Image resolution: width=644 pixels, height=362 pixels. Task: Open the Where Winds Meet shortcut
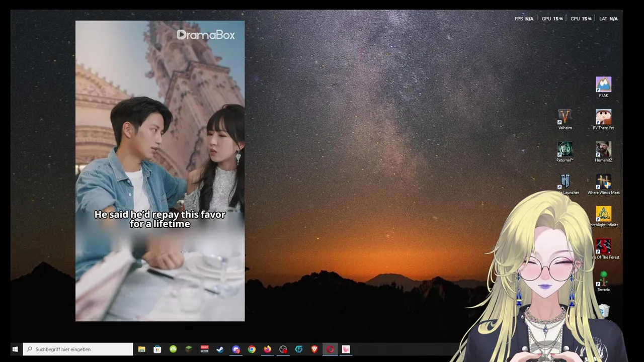[x=603, y=185]
